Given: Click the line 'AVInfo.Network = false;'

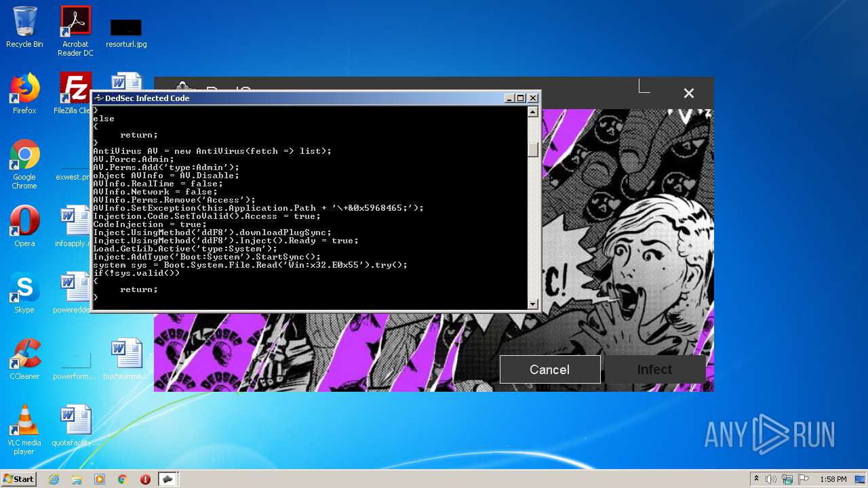Looking at the screenshot, I should (x=155, y=192).
